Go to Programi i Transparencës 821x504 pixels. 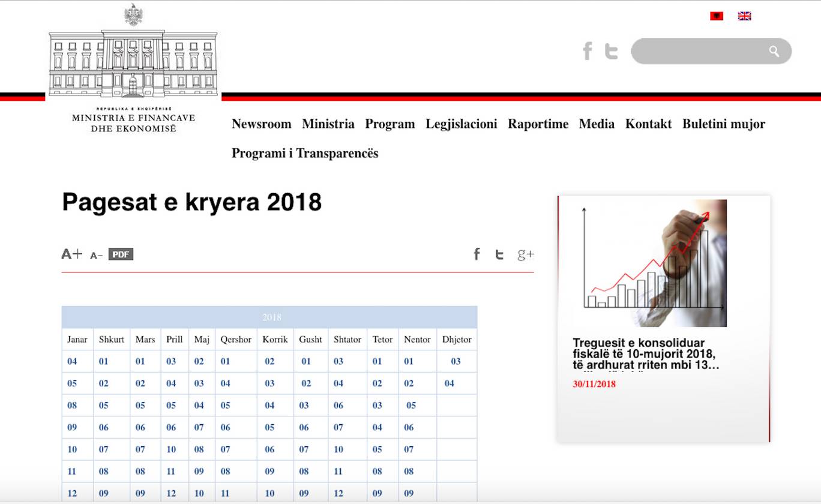click(305, 154)
